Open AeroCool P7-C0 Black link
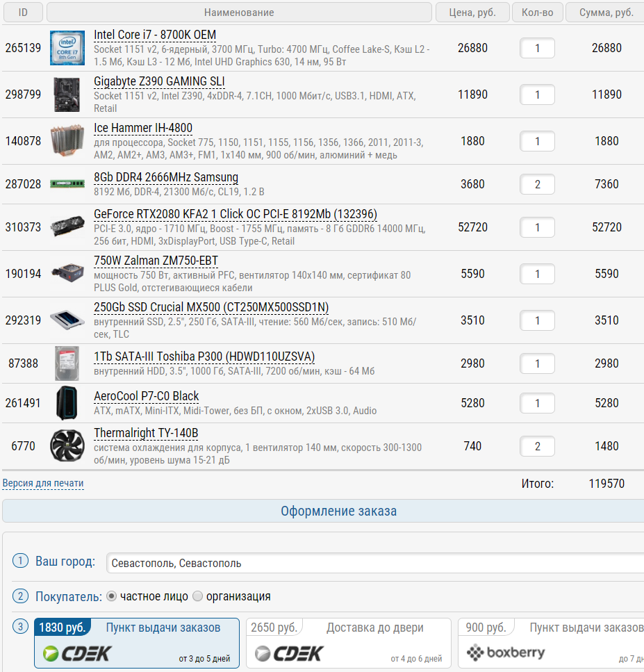 (146, 396)
